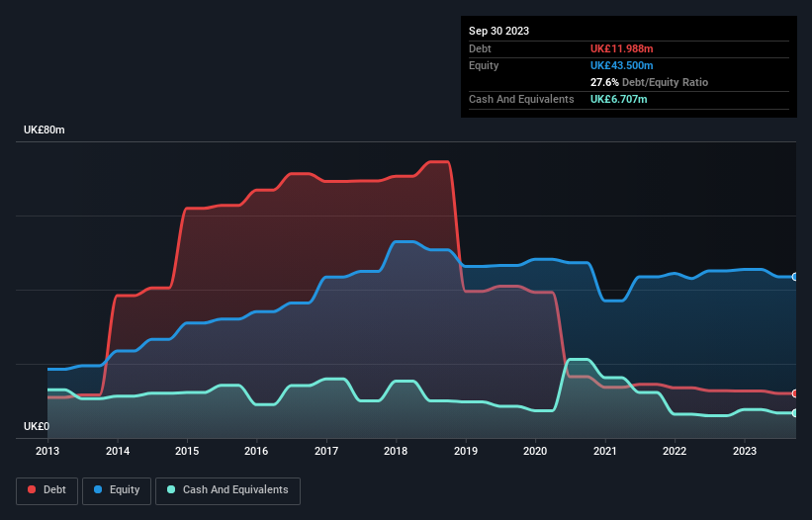This screenshot has width=812, height=520.
Task: Click the 2022 x-axis label
Action: (675, 451)
